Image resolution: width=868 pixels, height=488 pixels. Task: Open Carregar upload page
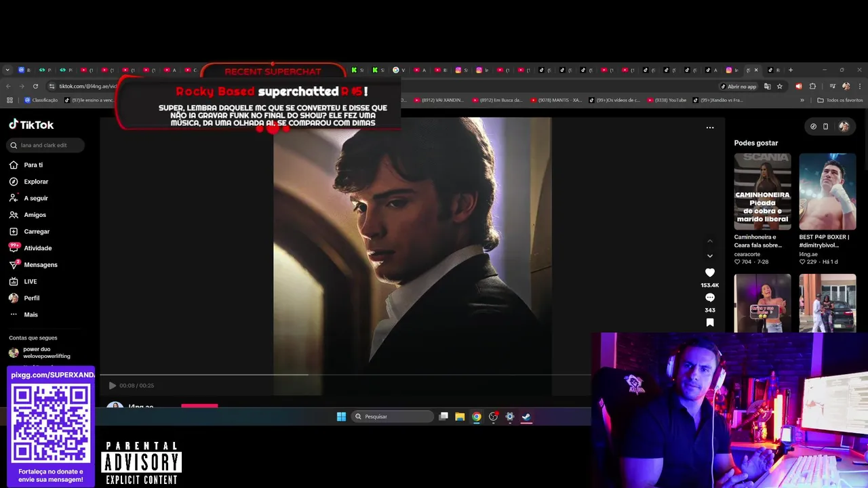tap(29, 231)
